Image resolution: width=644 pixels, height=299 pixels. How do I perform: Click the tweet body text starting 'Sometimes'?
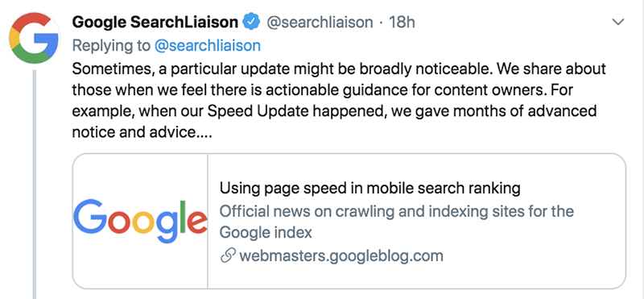point(339,101)
